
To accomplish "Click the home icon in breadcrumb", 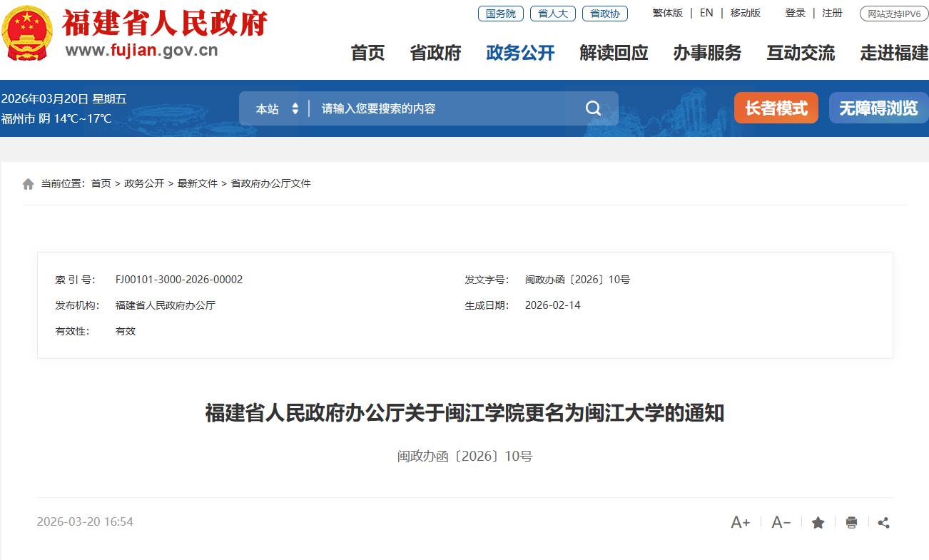I will coord(28,183).
